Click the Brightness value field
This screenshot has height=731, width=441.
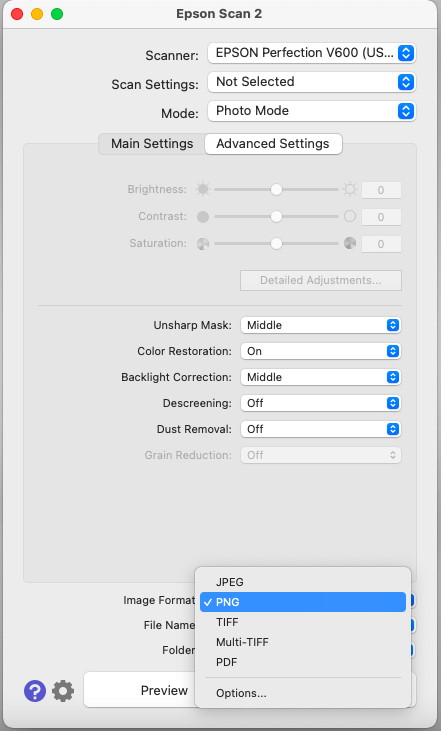coord(381,190)
